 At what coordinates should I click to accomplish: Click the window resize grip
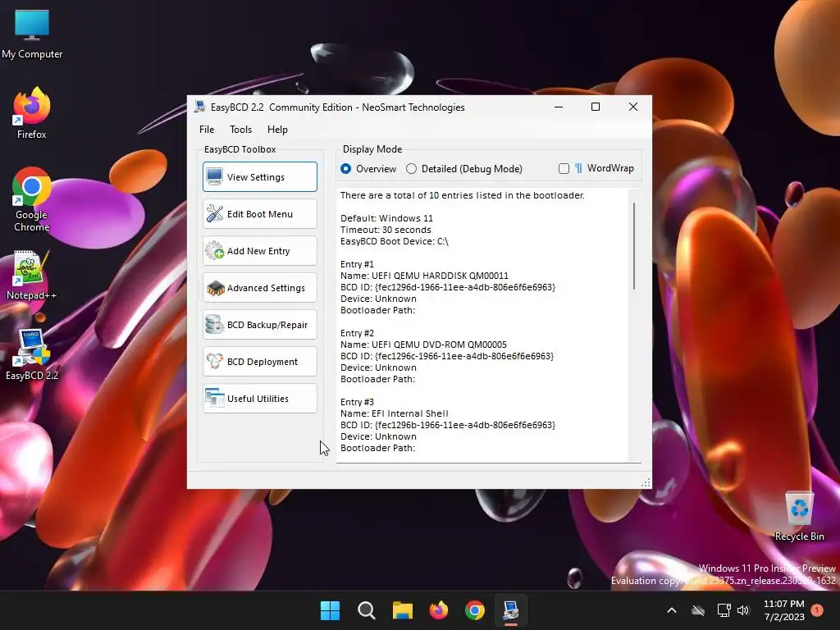[x=646, y=482]
